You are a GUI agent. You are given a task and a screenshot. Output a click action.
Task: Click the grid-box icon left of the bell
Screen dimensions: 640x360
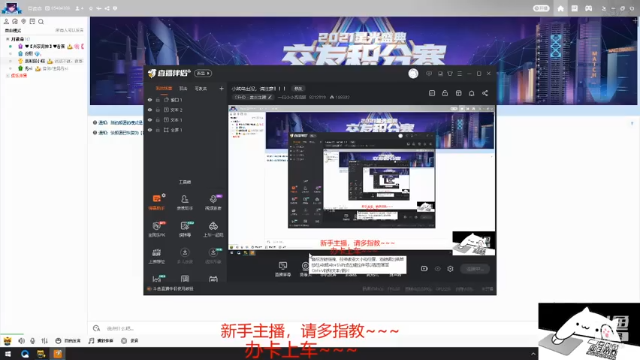tap(459, 93)
